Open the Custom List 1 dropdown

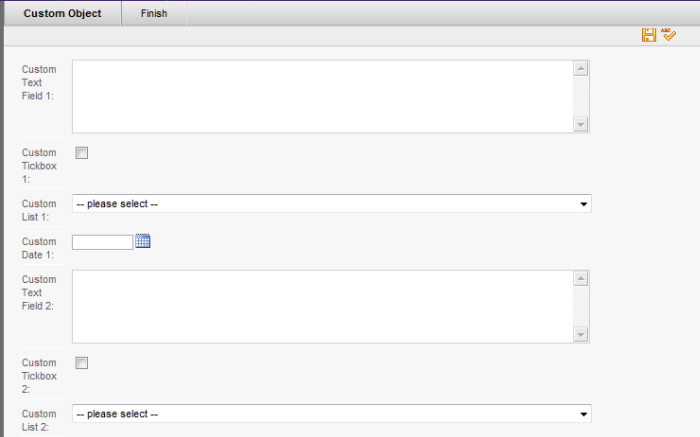pyautogui.click(x=332, y=204)
